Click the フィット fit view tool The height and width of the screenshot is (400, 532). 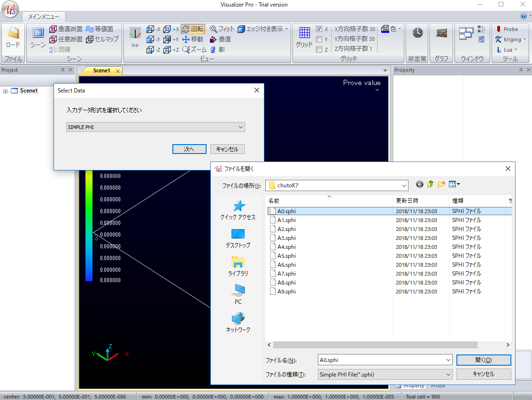click(222, 29)
